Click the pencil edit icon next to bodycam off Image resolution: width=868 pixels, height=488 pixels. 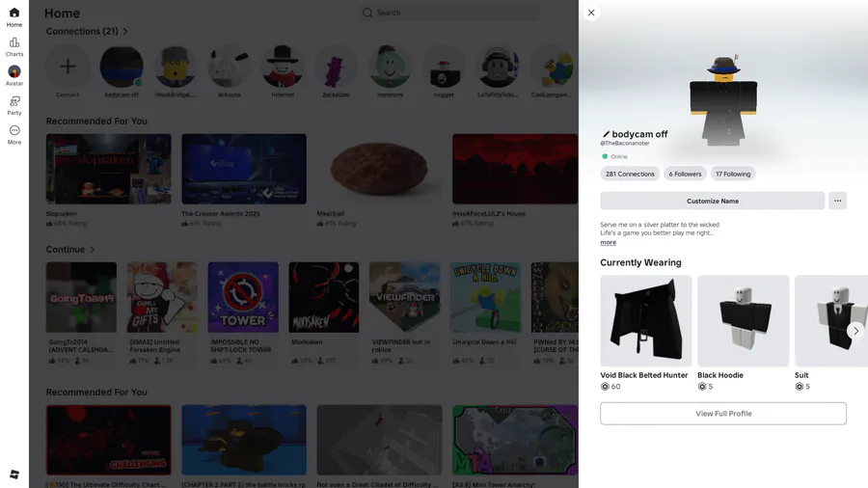point(606,134)
